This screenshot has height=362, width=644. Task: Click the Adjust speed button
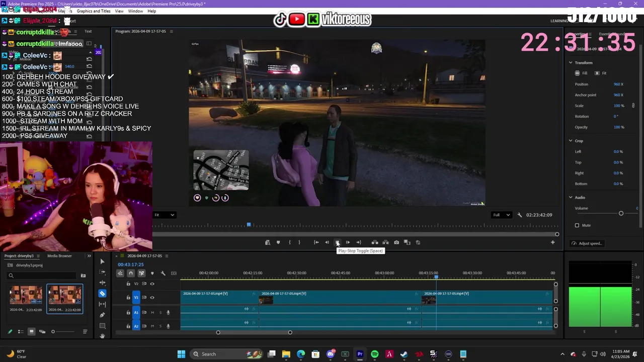[587, 243]
